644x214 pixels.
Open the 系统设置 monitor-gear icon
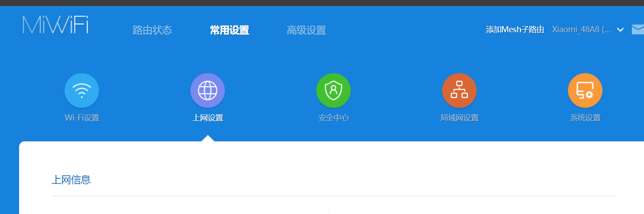[x=585, y=90]
